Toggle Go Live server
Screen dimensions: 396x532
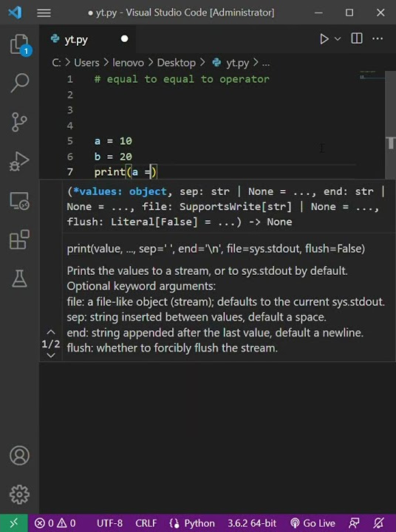tap(313, 523)
